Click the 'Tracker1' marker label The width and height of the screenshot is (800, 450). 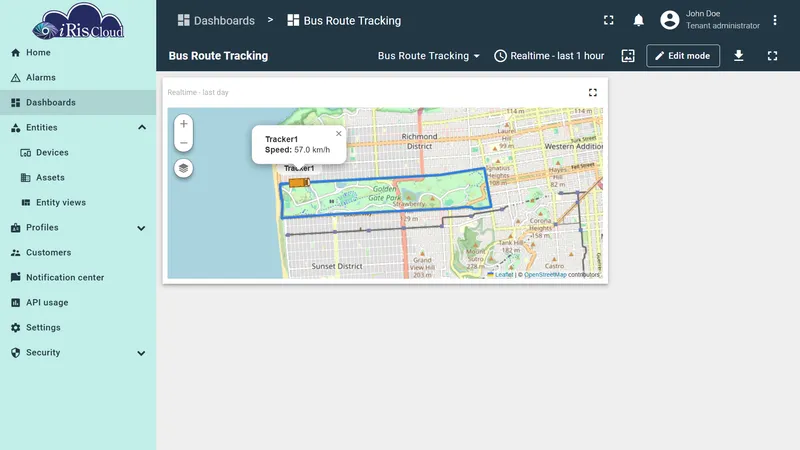click(299, 168)
